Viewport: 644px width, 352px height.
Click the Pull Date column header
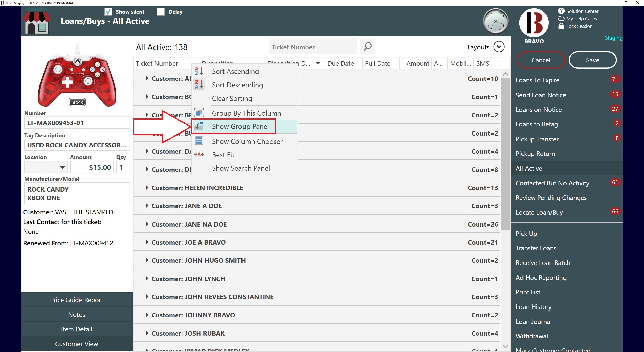coord(381,63)
